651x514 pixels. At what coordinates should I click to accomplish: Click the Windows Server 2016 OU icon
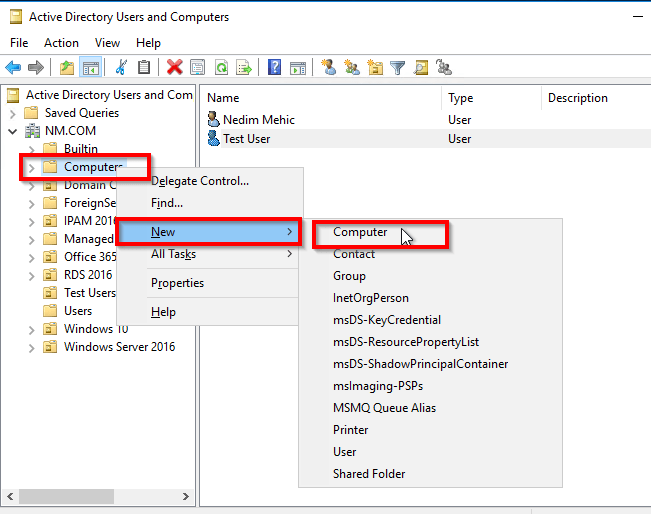50,347
